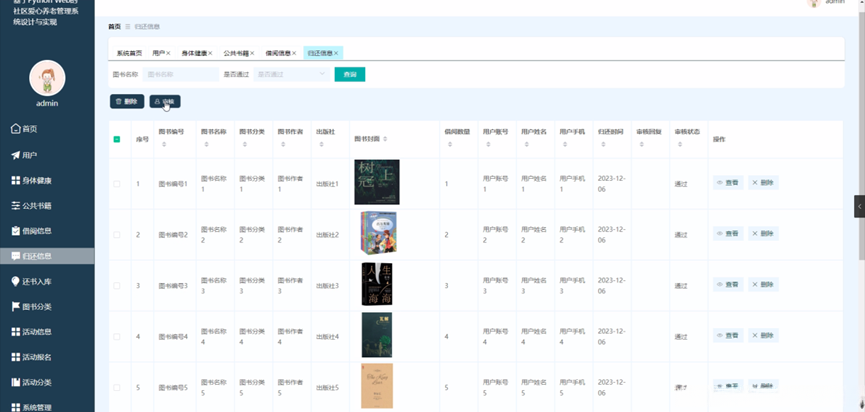The image size is (865, 412).
Task: Click the location pin icon beside 还书入库
Action: [x=15, y=281]
